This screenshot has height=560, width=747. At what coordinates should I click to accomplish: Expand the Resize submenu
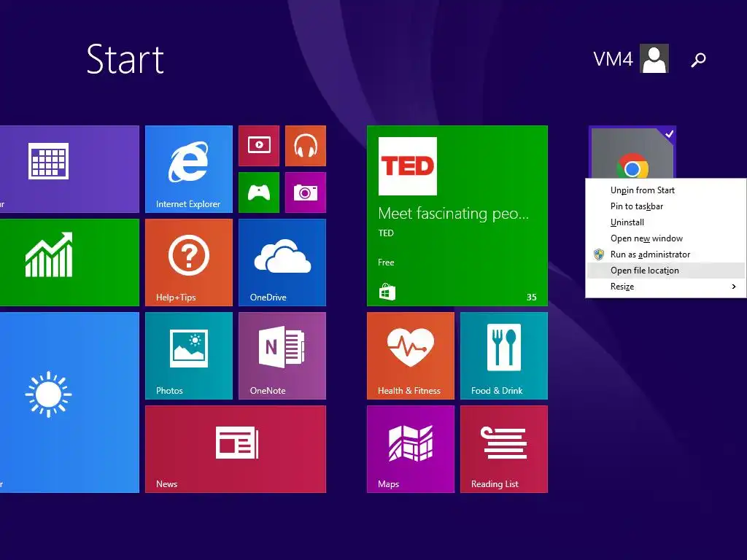(x=665, y=286)
